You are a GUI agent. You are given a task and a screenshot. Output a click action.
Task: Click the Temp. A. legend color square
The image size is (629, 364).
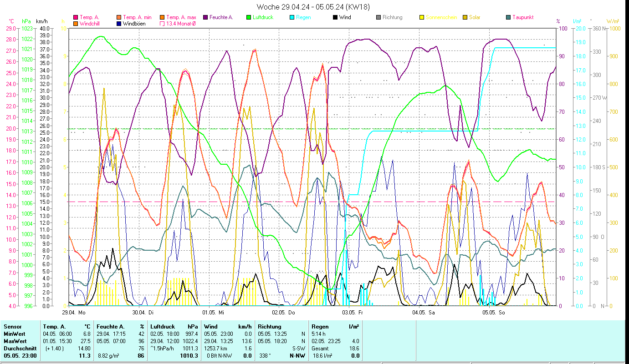pos(76,17)
